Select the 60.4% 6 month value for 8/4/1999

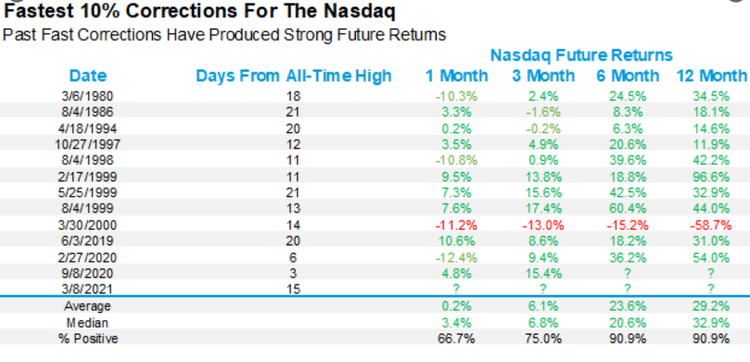coord(628,209)
